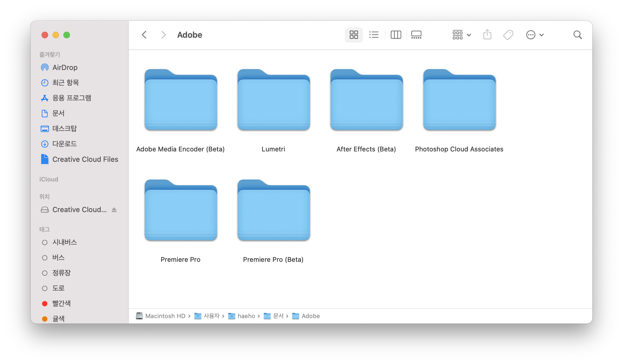Eject the Creative Cloud volume
The height and width of the screenshot is (364, 623).
114,210
